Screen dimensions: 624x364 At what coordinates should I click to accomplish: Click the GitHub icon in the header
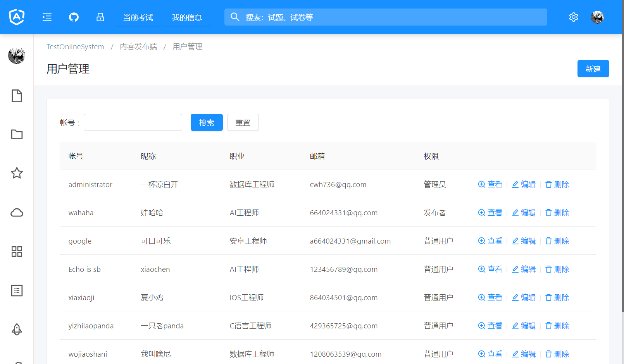[74, 17]
